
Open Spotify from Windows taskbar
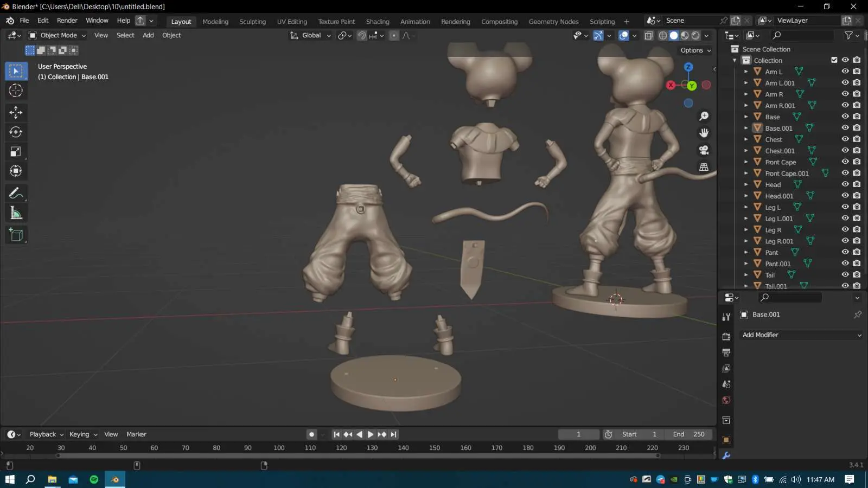click(x=94, y=479)
